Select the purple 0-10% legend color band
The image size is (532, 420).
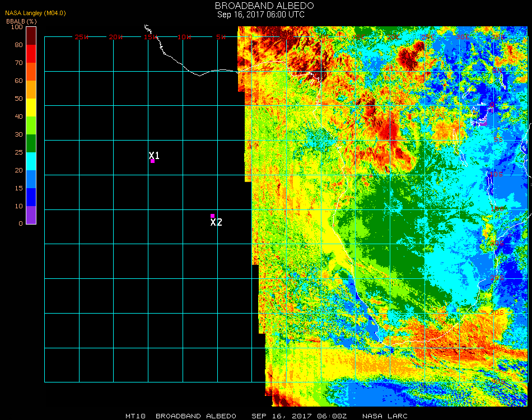coord(31,215)
